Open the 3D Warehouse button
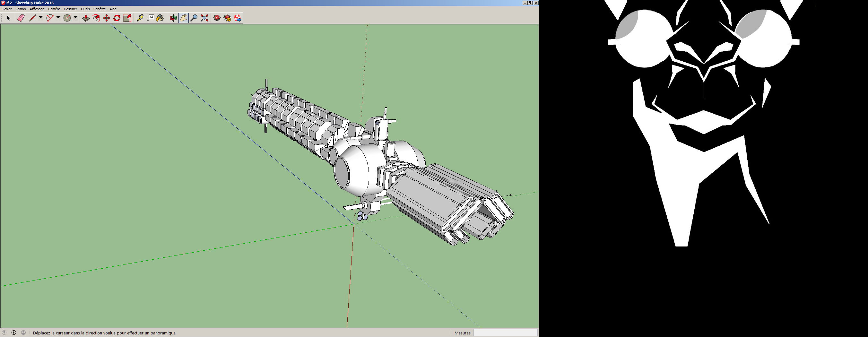Image resolution: width=868 pixels, height=337 pixels. 217,18
